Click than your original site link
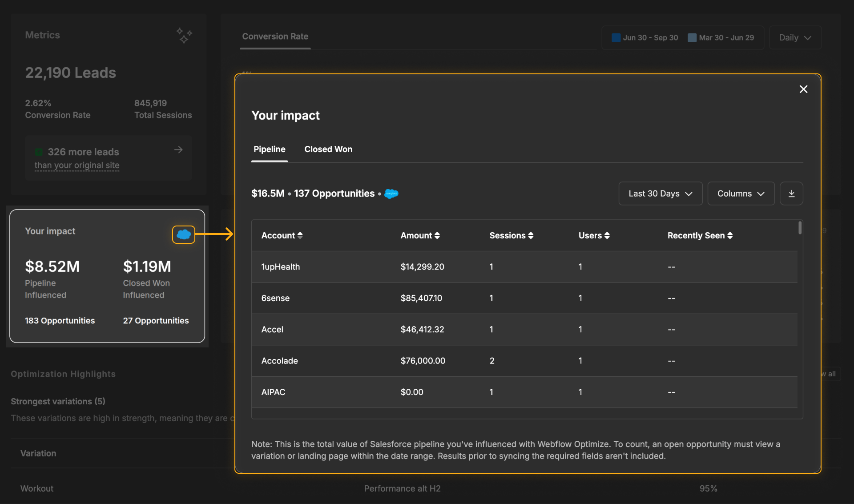This screenshot has height=504, width=854. click(x=77, y=165)
